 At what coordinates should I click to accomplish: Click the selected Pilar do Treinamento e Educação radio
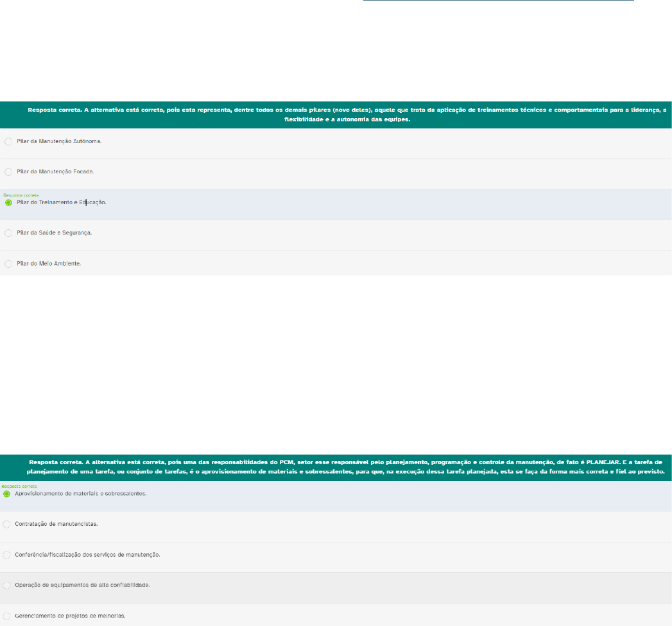(x=8, y=202)
